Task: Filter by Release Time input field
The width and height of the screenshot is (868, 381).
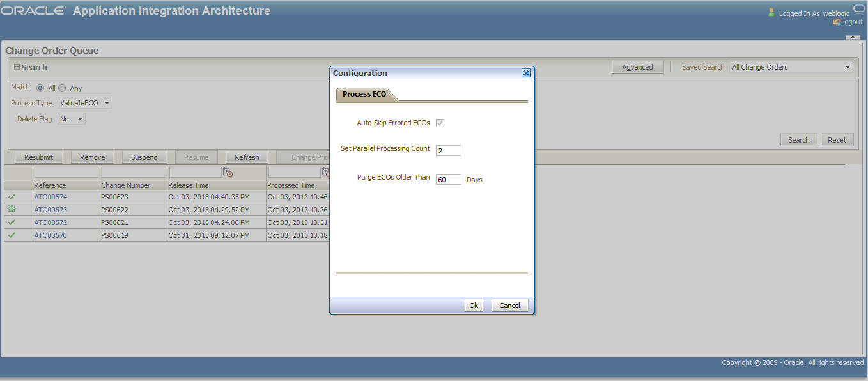Action: coord(195,172)
